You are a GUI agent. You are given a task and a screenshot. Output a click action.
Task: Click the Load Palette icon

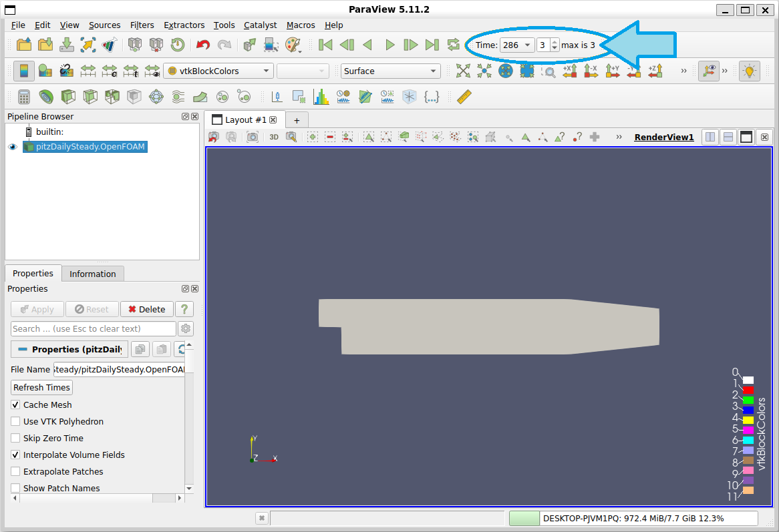click(293, 45)
